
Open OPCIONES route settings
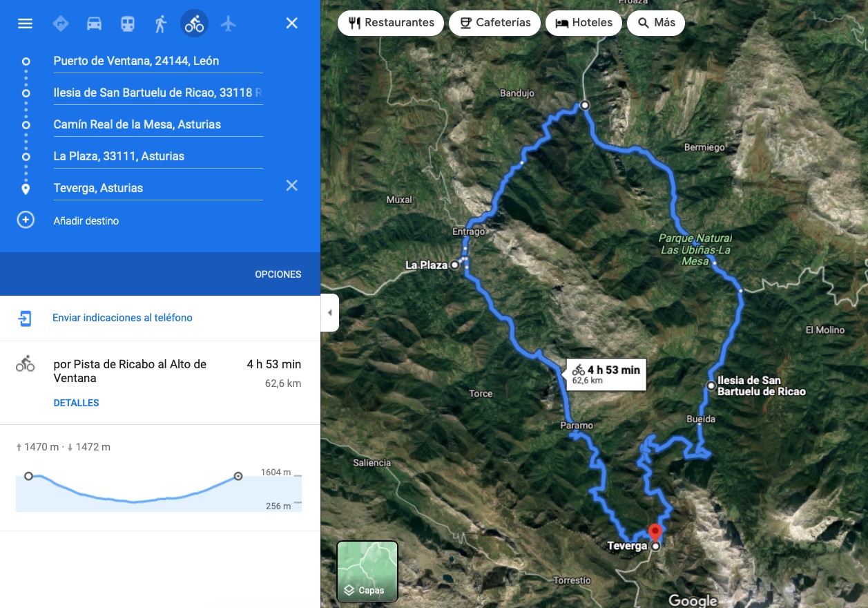pos(278,274)
